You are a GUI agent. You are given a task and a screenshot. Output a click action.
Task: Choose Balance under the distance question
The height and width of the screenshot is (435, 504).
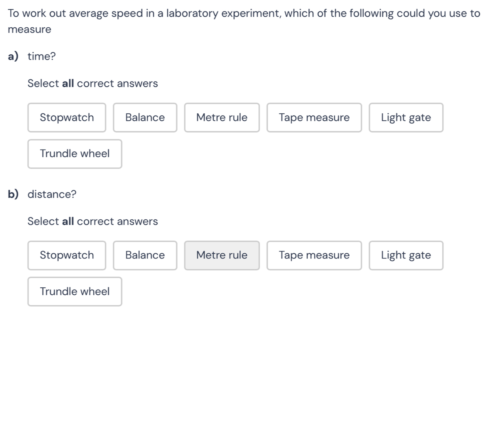[145, 255]
